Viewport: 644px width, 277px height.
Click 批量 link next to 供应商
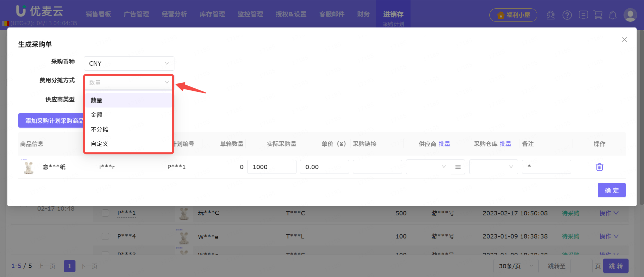tap(444, 144)
